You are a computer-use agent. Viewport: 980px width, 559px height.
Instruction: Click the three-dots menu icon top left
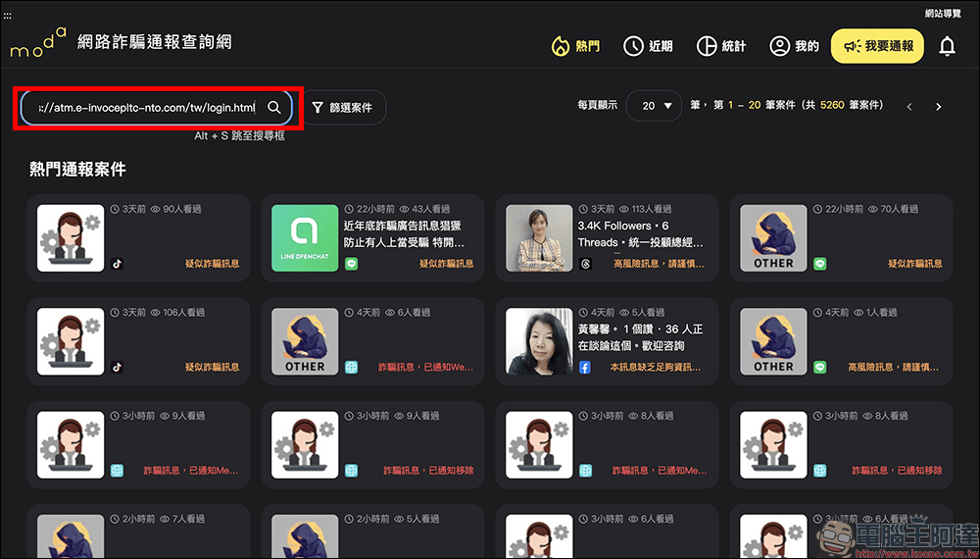click(x=8, y=16)
